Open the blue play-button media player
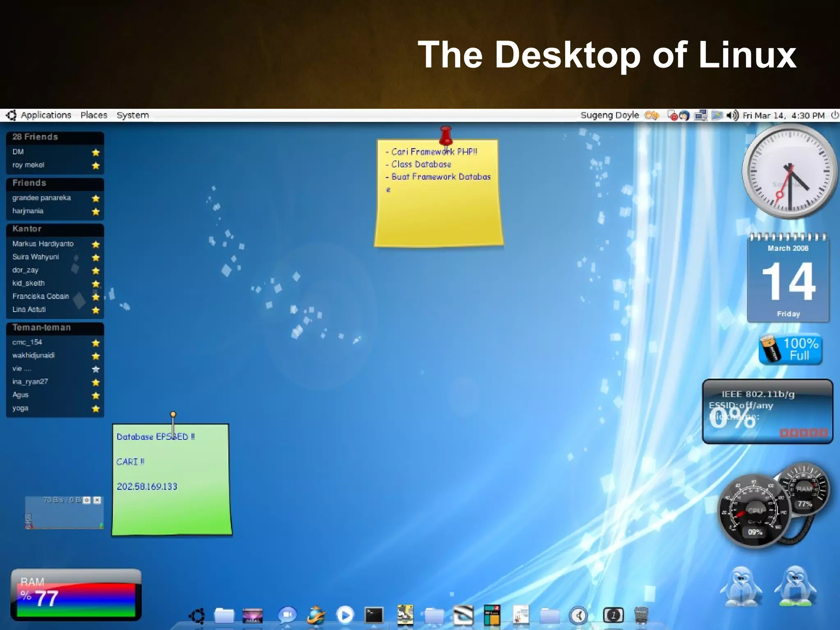This screenshot has height=630, width=840. tap(345, 616)
